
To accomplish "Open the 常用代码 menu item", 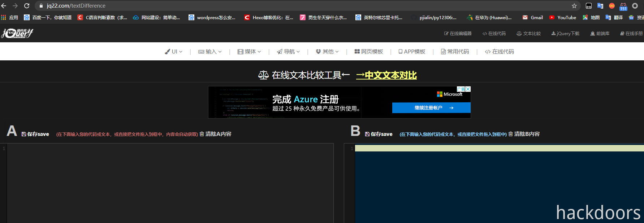I will pos(455,52).
